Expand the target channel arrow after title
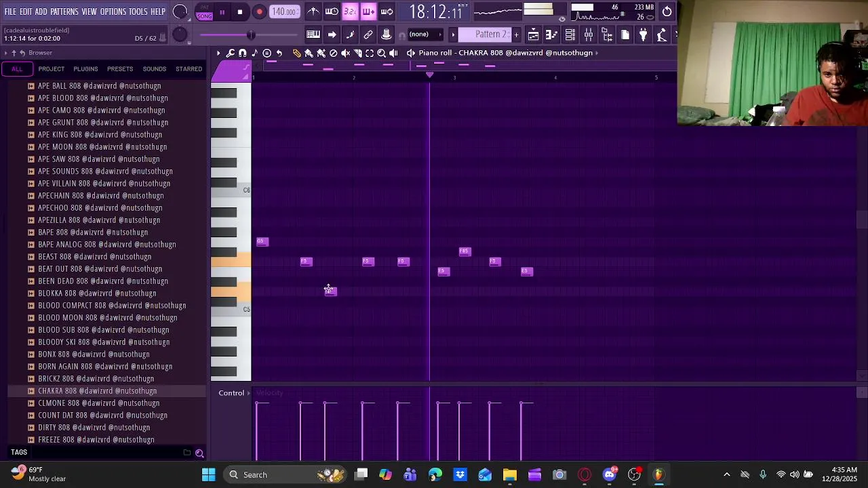The width and height of the screenshot is (868, 488). pos(597,53)
